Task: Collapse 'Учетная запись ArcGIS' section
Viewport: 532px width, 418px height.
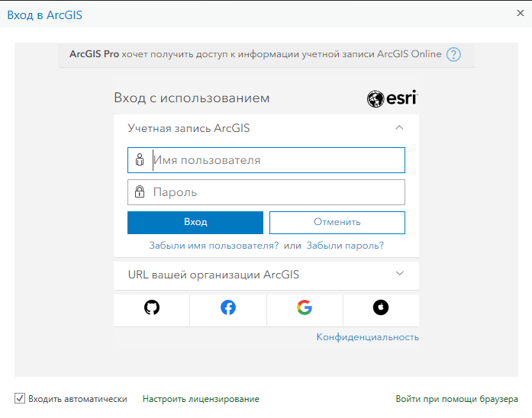Action: click(399, 128)
